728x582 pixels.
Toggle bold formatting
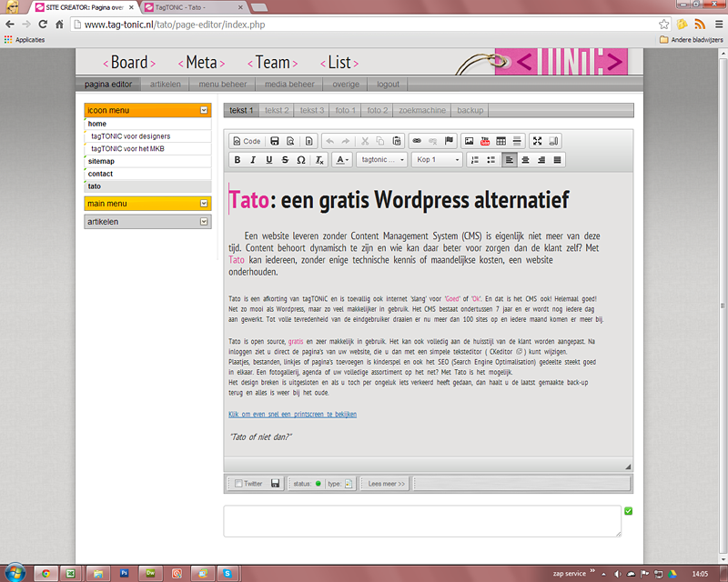pyautogui.click(x=238, y=160)
